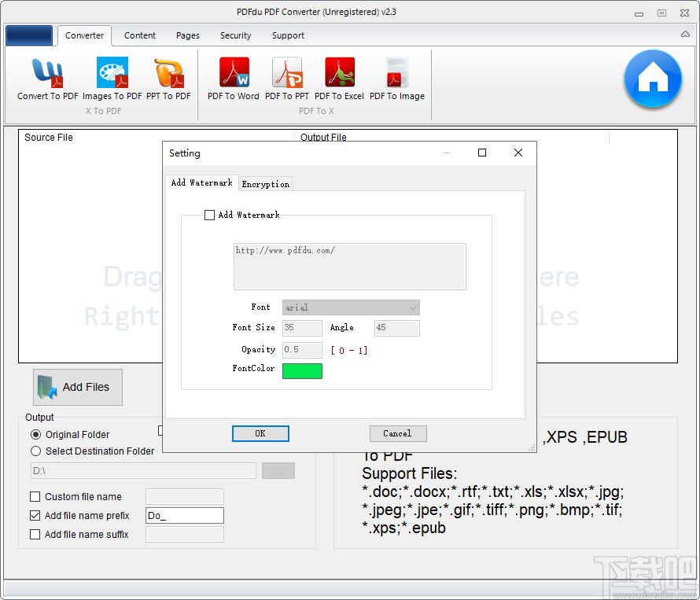The width and height of the screenshot is (700, 600).
Task: Select the PDF To Word converter
Action: pyautogui.click(x=233, y=79)
